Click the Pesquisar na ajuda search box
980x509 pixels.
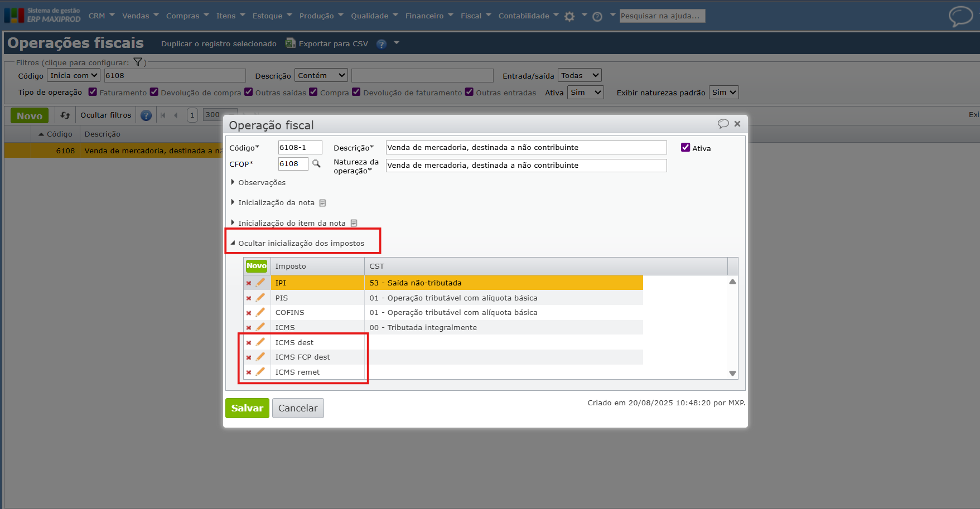(663, 16)
